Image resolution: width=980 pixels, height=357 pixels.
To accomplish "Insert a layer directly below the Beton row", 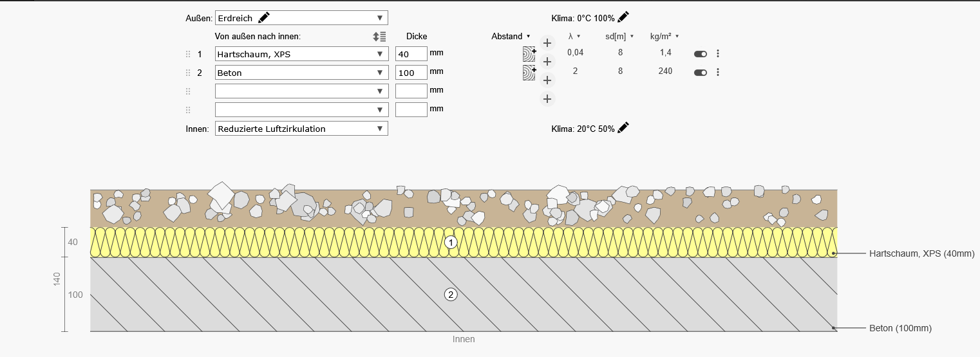I will click(547, 80).
